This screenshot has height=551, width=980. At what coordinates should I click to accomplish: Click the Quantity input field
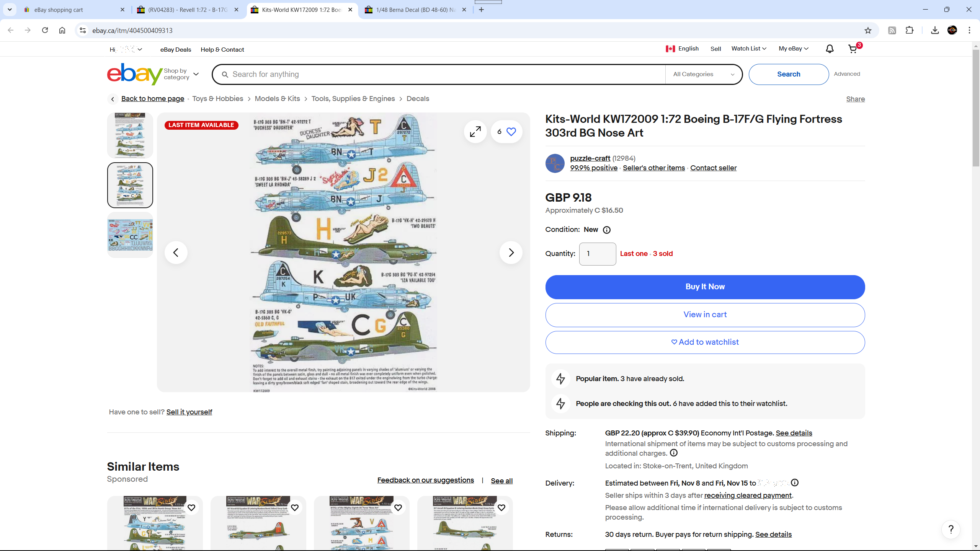click(597, 254)
